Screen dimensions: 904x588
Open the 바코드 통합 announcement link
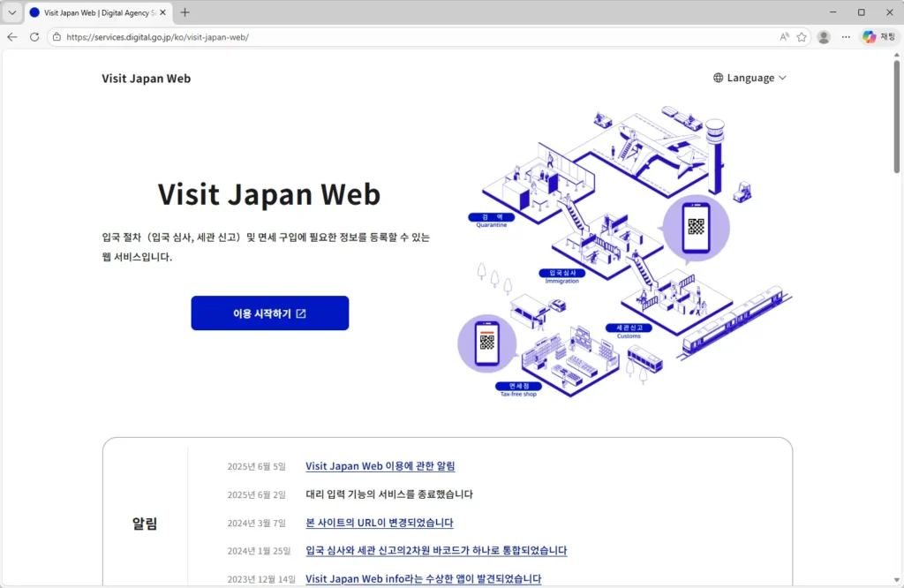(435, 550)
